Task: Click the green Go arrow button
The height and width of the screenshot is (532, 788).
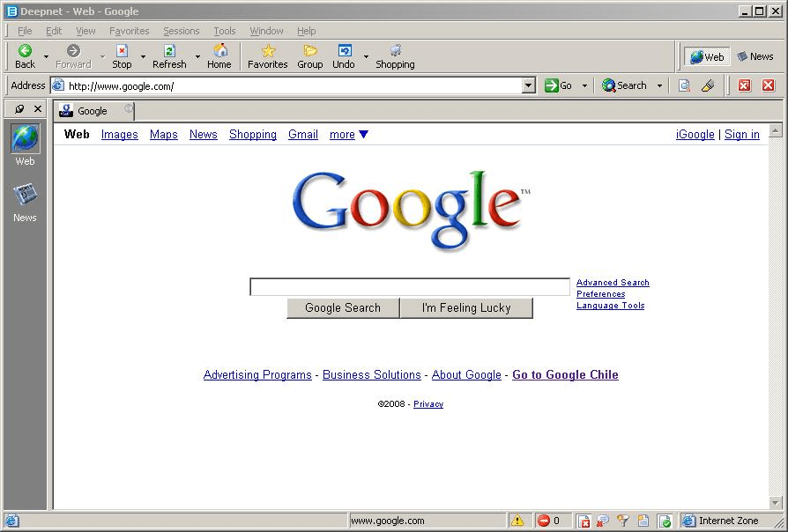Action: click(x=558, y=86)
